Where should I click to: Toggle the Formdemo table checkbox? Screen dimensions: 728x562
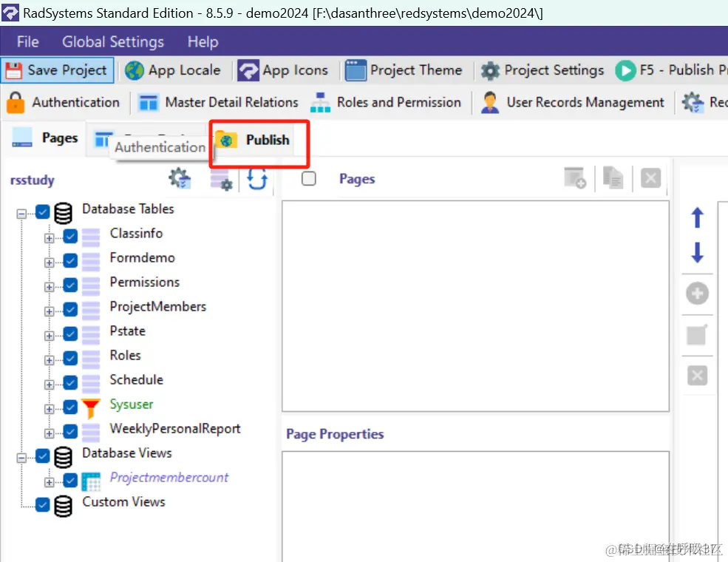point(70,260)
